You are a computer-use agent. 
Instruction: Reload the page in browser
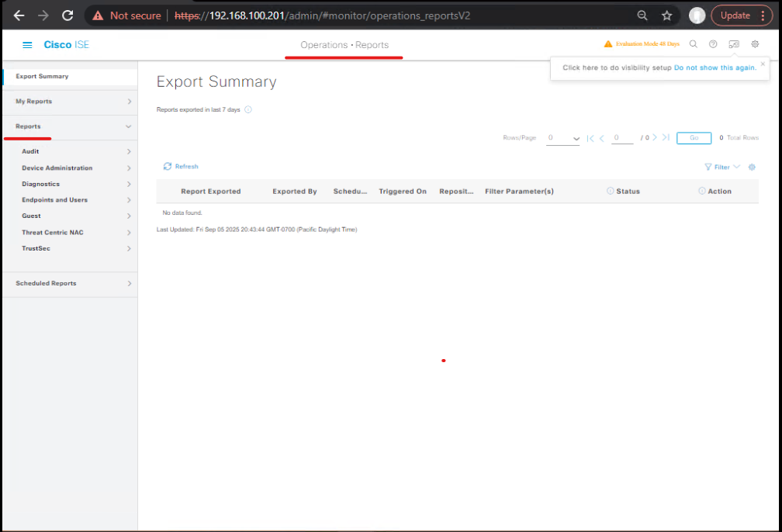67,16
